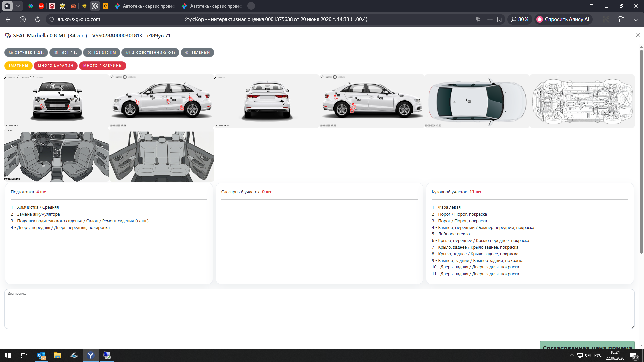This screenshot has height=362, width=644.
Task: Open the tabs sync/collections icon
Action: click(621, 19)
